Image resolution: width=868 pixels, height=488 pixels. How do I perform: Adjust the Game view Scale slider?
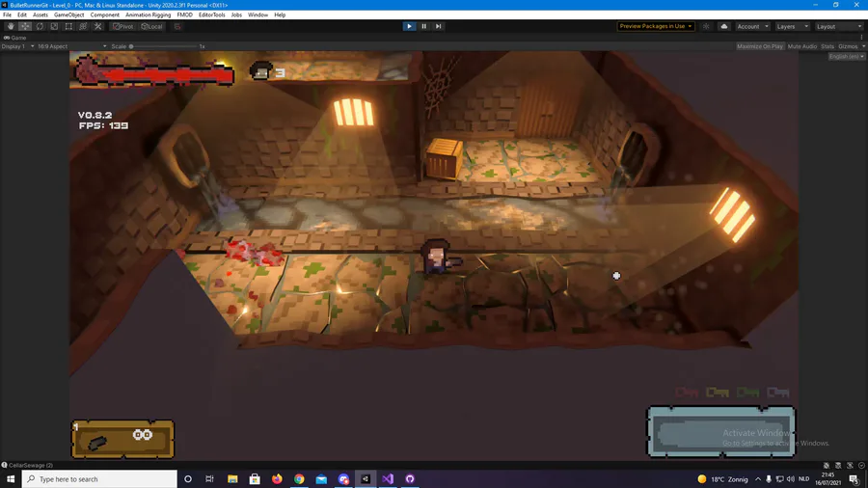click(x=163, y=46)
